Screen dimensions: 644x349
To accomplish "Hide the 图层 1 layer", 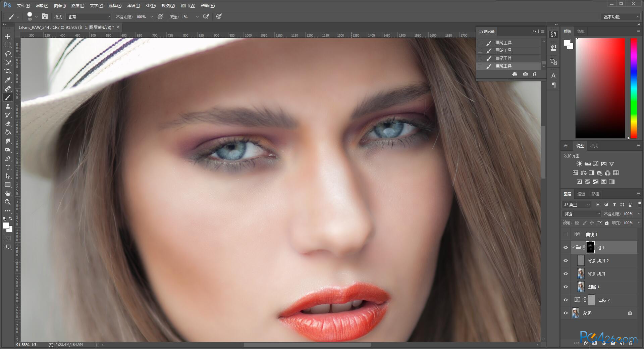I will 566,287.
